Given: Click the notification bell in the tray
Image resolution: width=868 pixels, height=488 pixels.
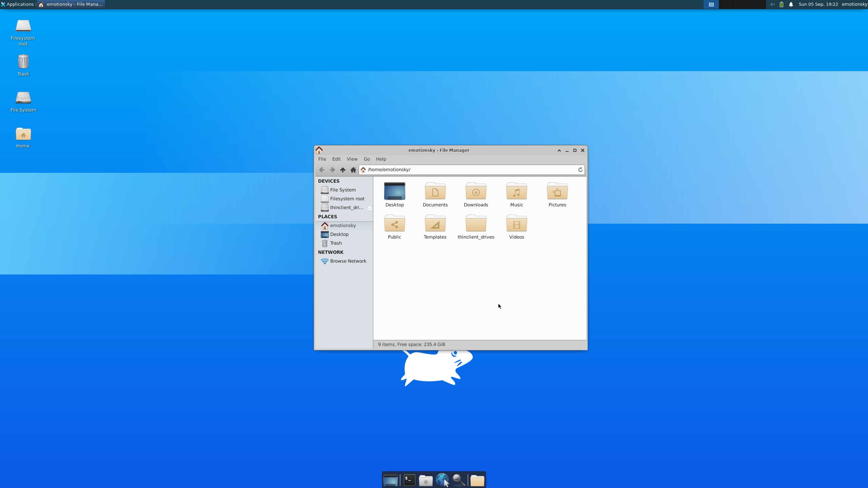Looking at the screenshot, I should coord(791,4).
